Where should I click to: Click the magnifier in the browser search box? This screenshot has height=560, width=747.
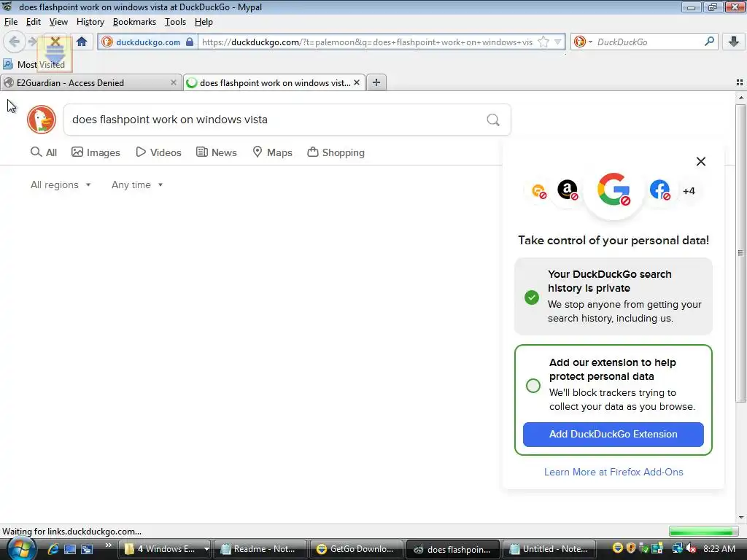point(709,42)
